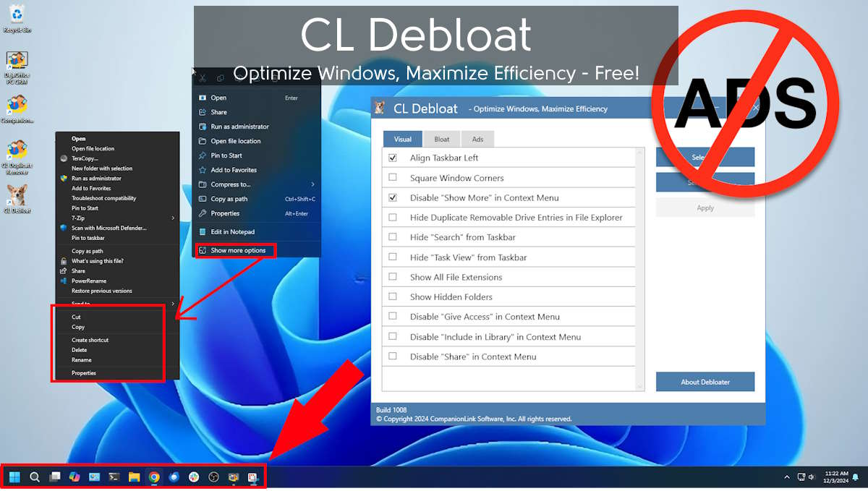This screenshot has width=868, height=491.
Task: Select Copy as path with Ctrl+Shift+C shortcut
Action: click(x=257, y=199)
